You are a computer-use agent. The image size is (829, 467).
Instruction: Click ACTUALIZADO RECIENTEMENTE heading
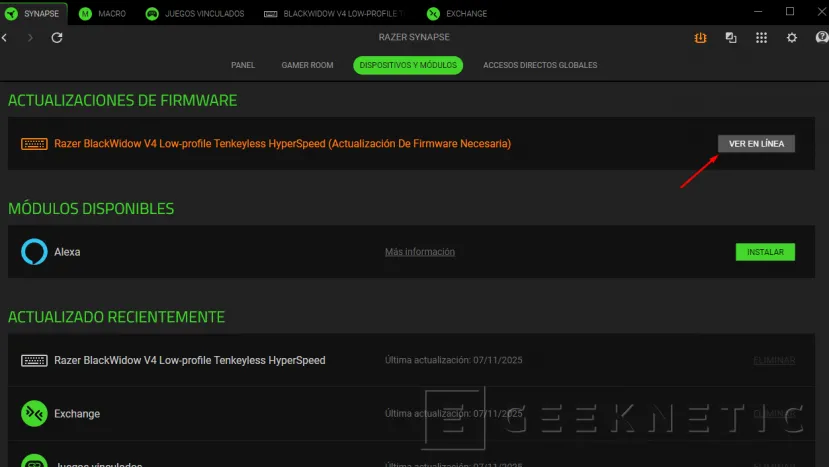click(x=116, y=317)
